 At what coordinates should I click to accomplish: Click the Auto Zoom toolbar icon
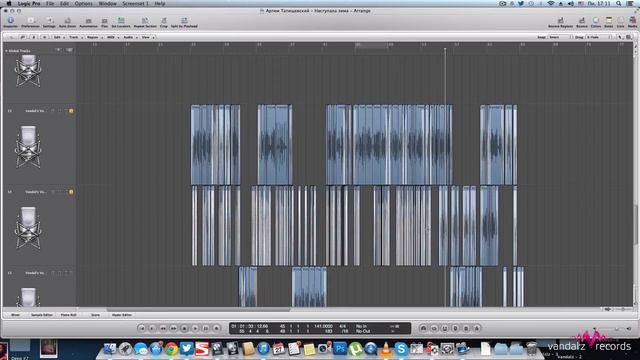(x=68, y=22)
